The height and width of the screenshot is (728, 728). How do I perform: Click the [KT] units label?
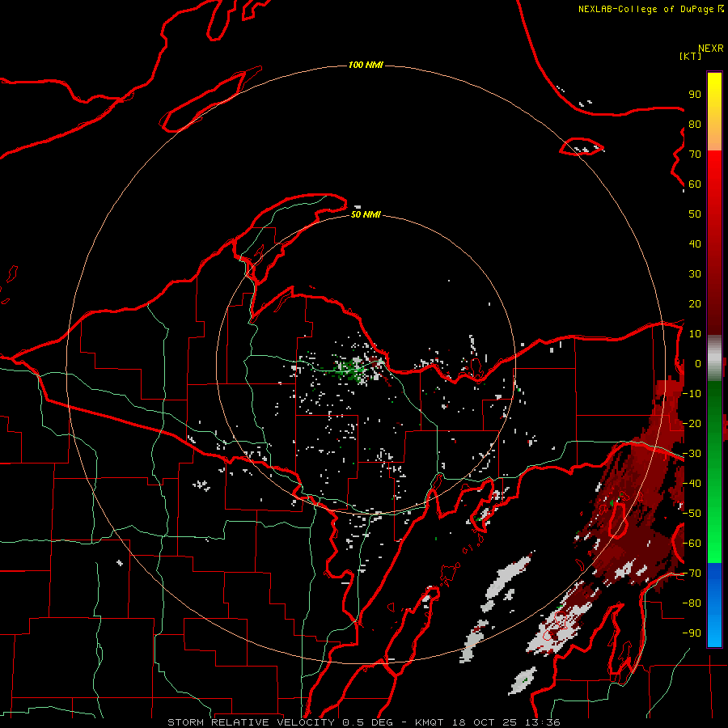coord(691,56)
